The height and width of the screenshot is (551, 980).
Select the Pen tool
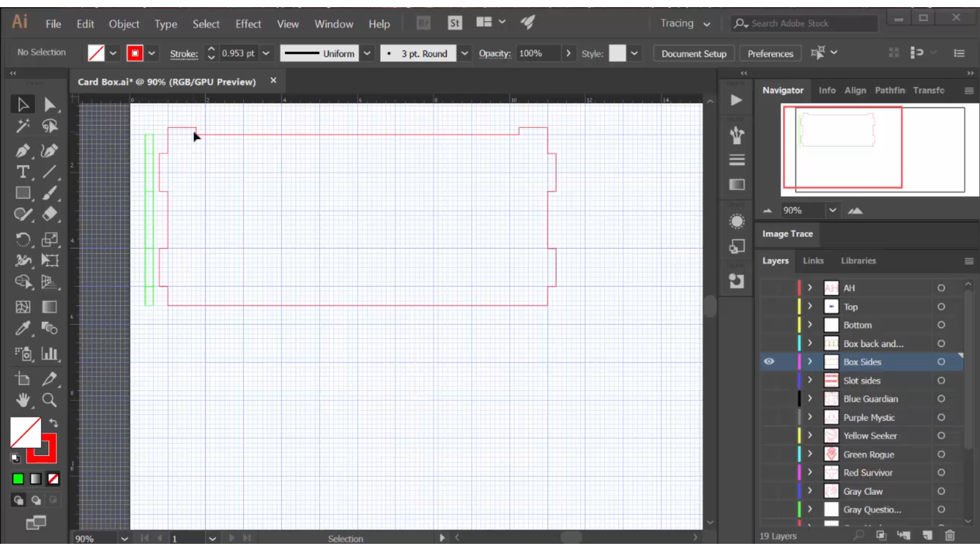[x=22, y=149]
